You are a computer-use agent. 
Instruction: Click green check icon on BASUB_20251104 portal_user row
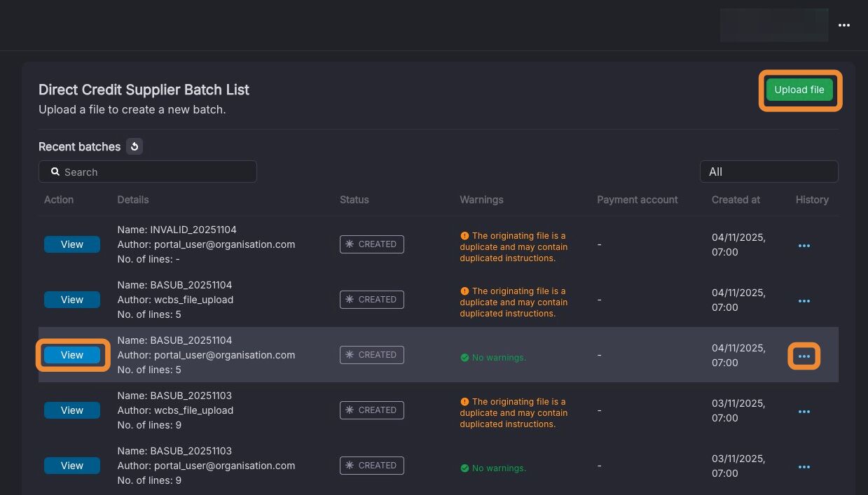(x=464, y=358)
